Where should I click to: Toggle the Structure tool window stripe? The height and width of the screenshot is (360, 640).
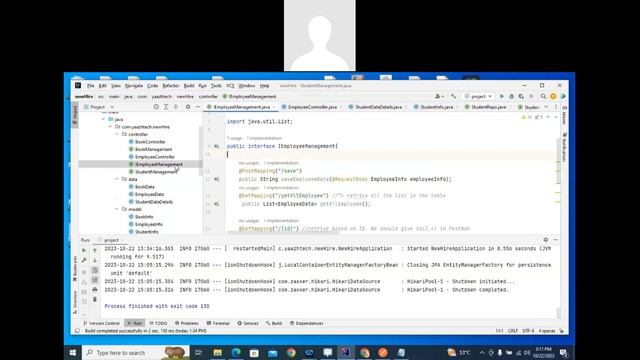coord(75,302)
